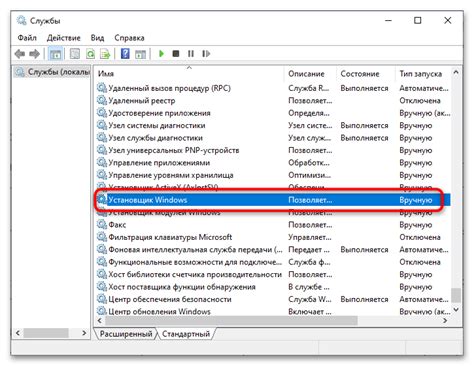Sort by the Тип запуска column header
This screenshot has height=366, width=474.
[x=423, y=74]
